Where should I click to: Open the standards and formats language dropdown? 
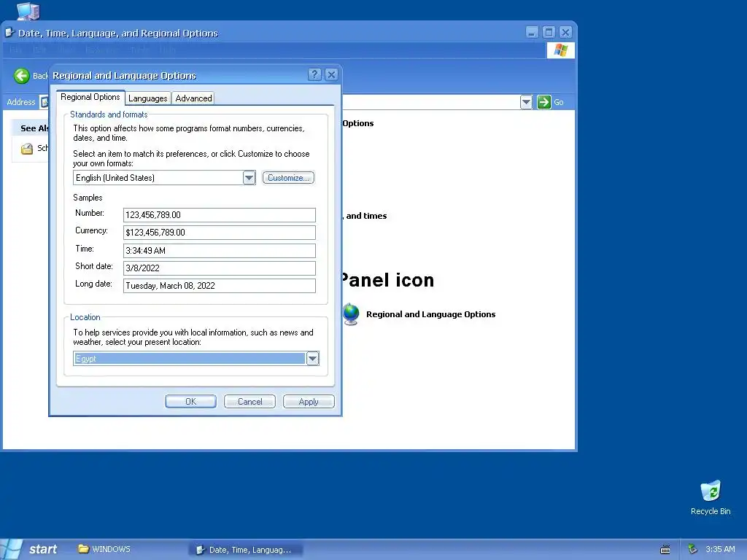coord(249,178)
